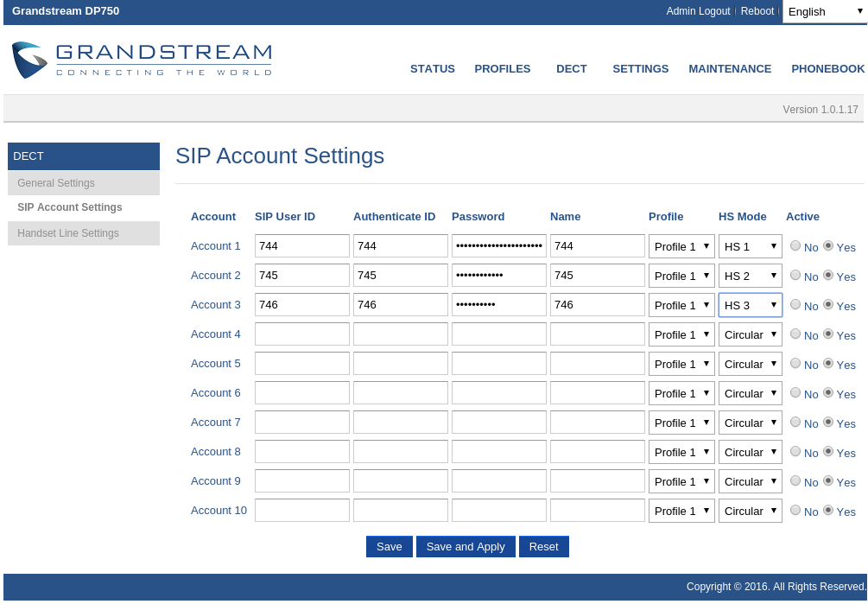Go to General Settings in sidebar
This screenshot has width=868, height=604.
tap(84, 182)
